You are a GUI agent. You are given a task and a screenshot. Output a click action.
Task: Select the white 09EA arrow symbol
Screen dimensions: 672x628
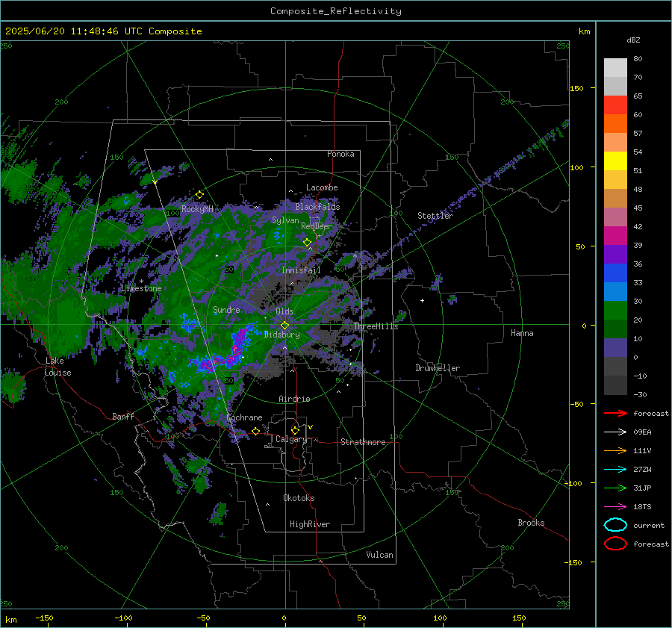pos(615,432)
